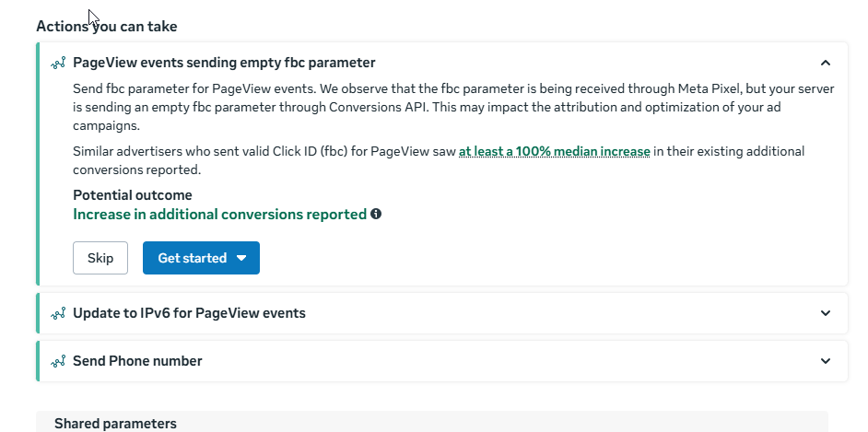
Task: Click the 'PageView events sending empty fbc parameter' title
Action: click(224, 63)
